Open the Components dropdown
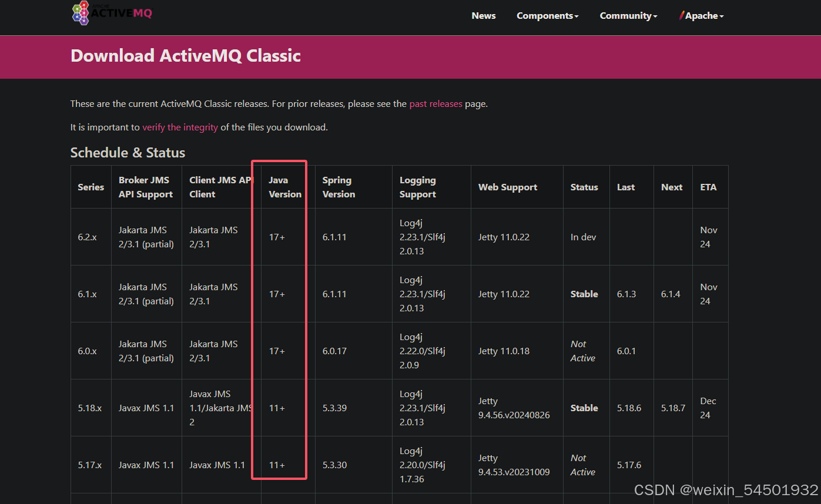 click(x=547, y=16)
